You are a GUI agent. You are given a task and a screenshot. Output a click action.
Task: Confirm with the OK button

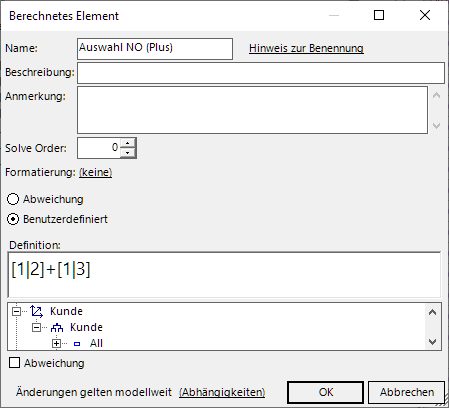pyautogui.click(x=325, y=392)
